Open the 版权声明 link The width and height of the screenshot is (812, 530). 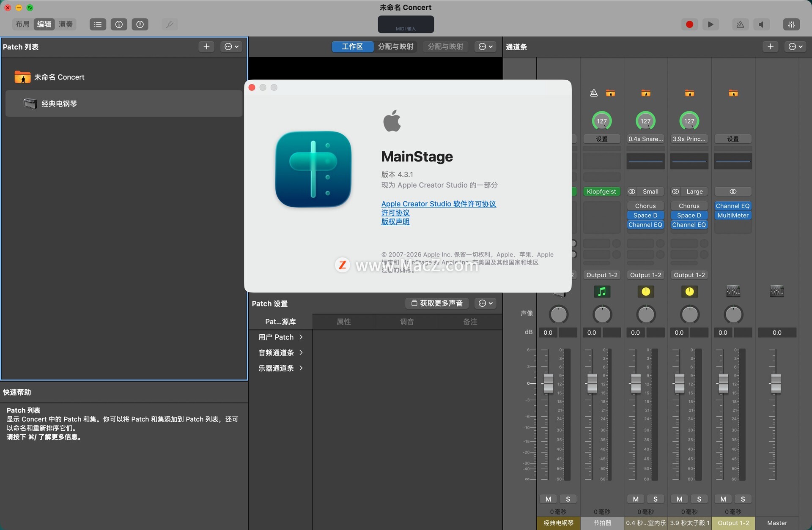(x=395, y=221)
